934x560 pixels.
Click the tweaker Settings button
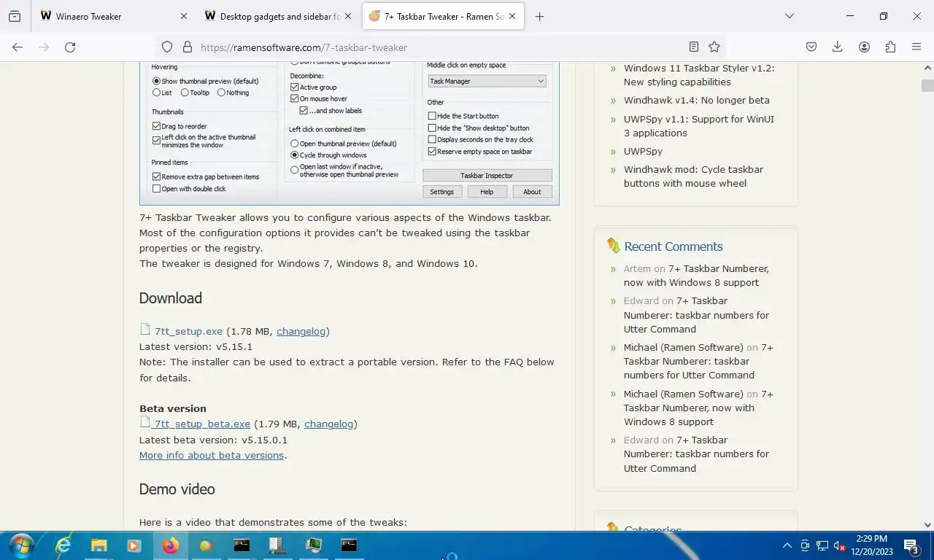(441, 192)
